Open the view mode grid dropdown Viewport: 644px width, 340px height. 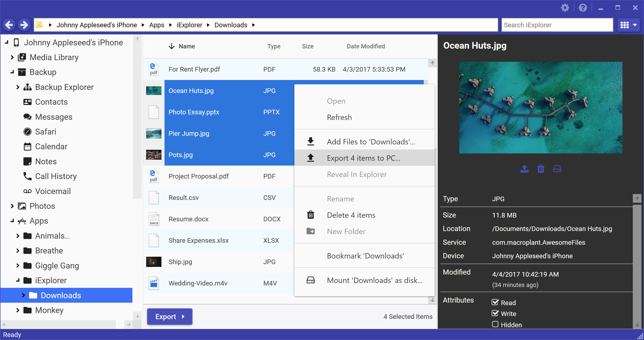coord(628,25)
